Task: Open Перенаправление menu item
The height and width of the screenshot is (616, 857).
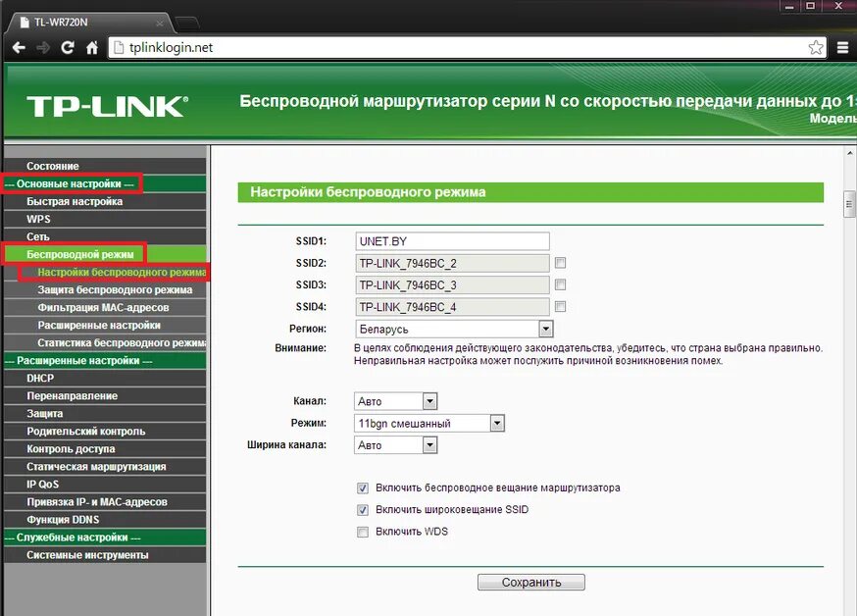Action: coord(105,395)
